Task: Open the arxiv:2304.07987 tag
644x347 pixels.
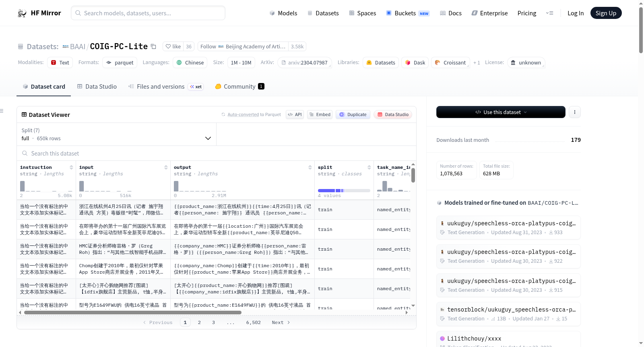Action: click(x=304, y=62)
